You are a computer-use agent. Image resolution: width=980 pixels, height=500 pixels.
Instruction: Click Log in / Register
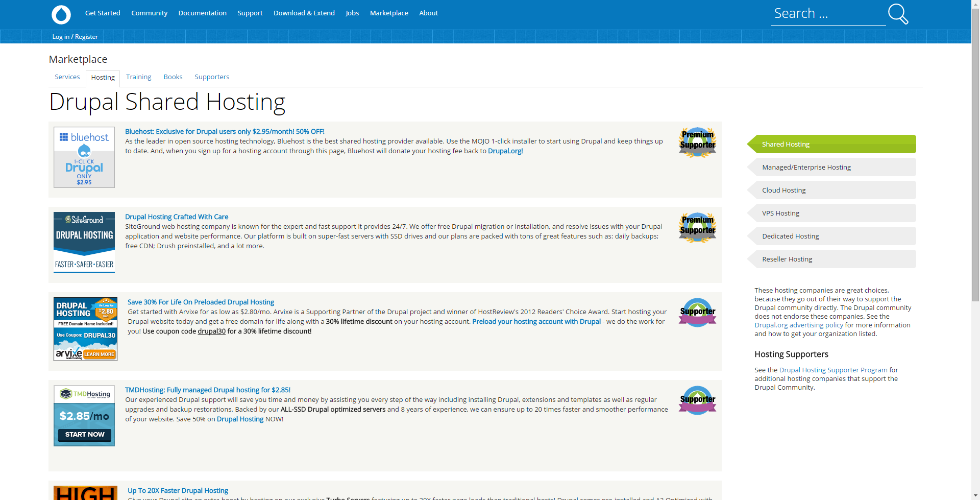[x=75, y=36]
